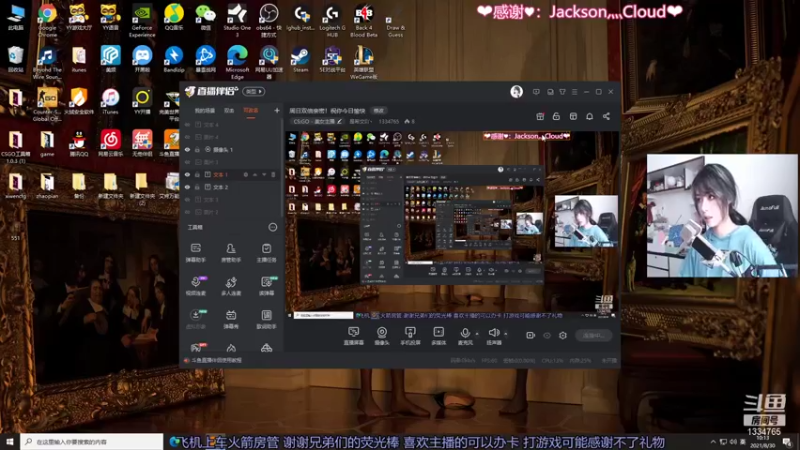Click the webcam thumbnail inside the preview

[x=586, y=221]
